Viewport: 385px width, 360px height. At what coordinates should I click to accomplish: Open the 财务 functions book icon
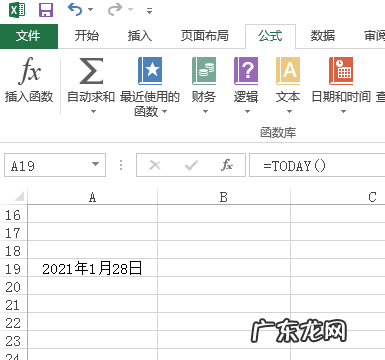tap(204, 71)
